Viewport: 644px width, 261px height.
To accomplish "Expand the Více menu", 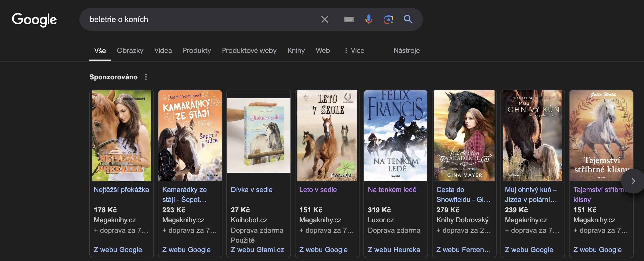I will pos(354,50).
